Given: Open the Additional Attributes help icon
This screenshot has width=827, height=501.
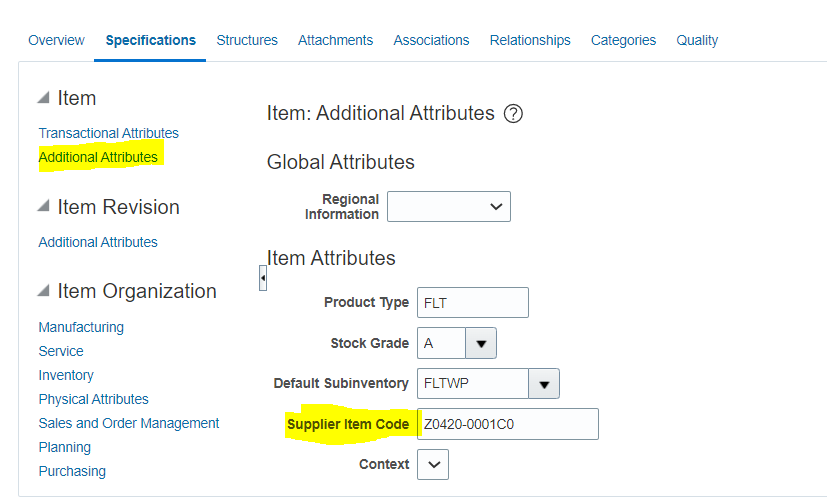Looking at the screenshot, I should click(513, 113).
